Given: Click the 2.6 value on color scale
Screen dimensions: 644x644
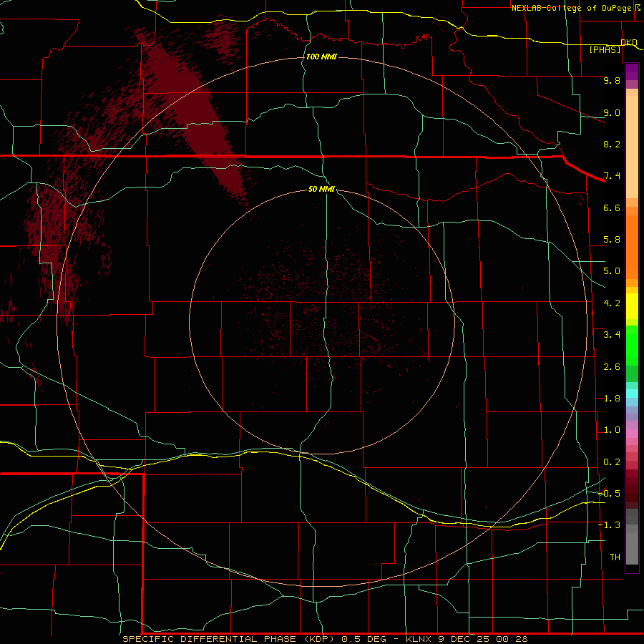Looking at the screenshot, I should point(612,367).
